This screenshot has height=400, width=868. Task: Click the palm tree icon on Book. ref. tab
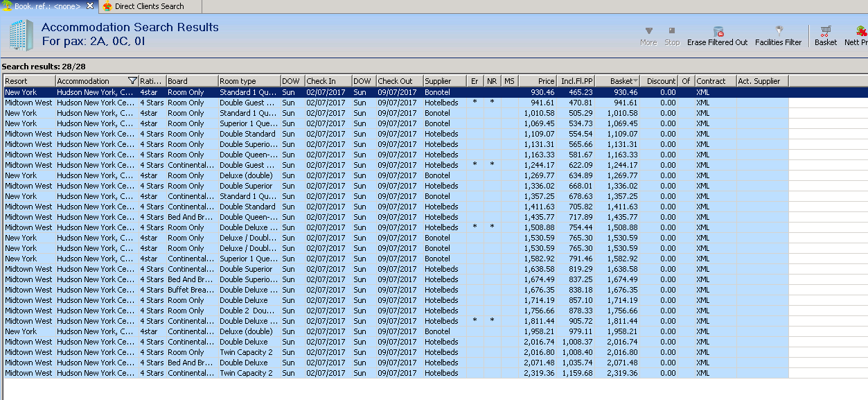(7, 6)
